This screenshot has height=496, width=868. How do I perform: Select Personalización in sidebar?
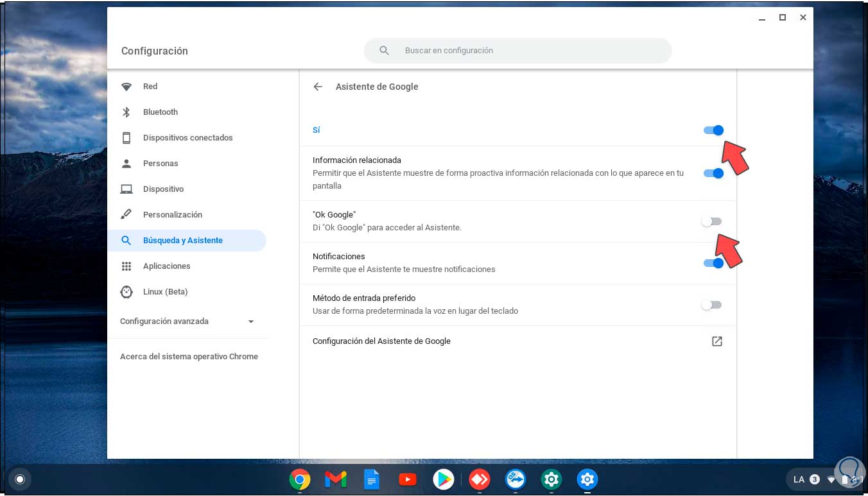click(x=187, y=215)
